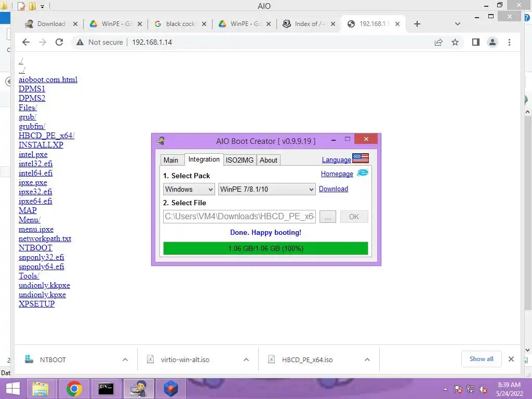This screenshot has width=532, height=399.
Task: Open the ipxe64.efi link
Action: point(35,201)
